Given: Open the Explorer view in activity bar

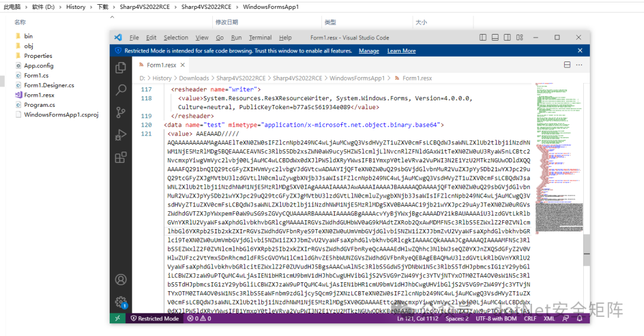Looking at the screenshot, I should coord(120,67).
